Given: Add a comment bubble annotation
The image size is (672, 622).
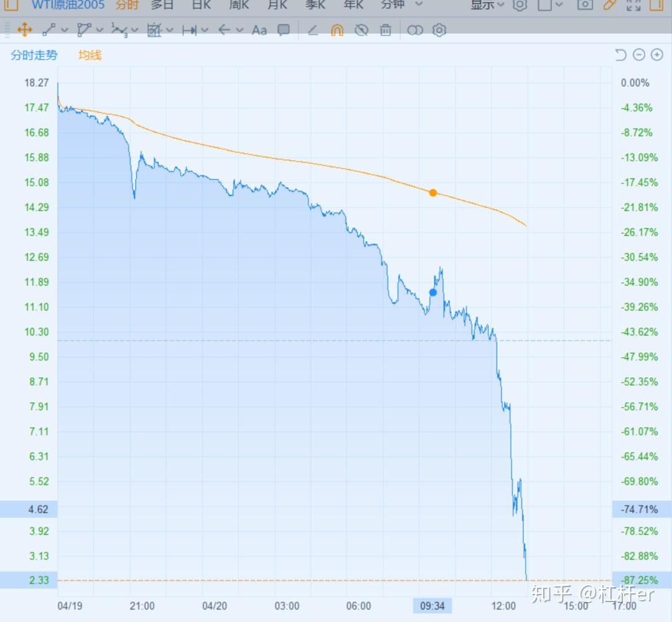Looking at the screenshot, I should pyautogui.click(x=283, y=30).
